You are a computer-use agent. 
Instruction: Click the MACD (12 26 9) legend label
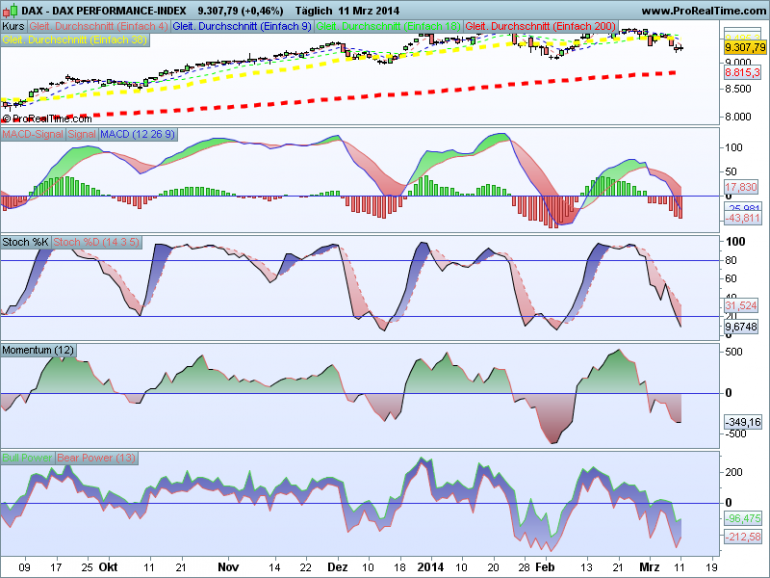(138, 135)
